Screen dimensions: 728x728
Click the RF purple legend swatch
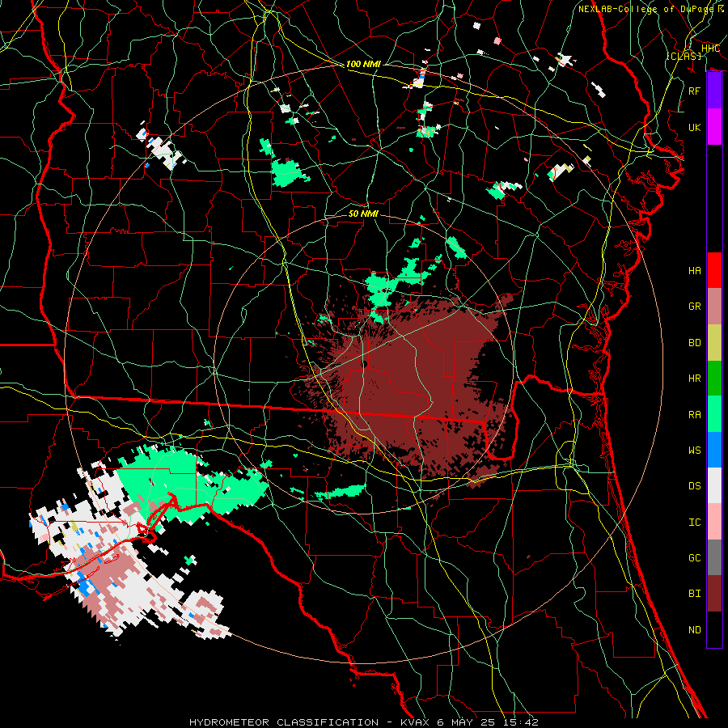point(714,91)
